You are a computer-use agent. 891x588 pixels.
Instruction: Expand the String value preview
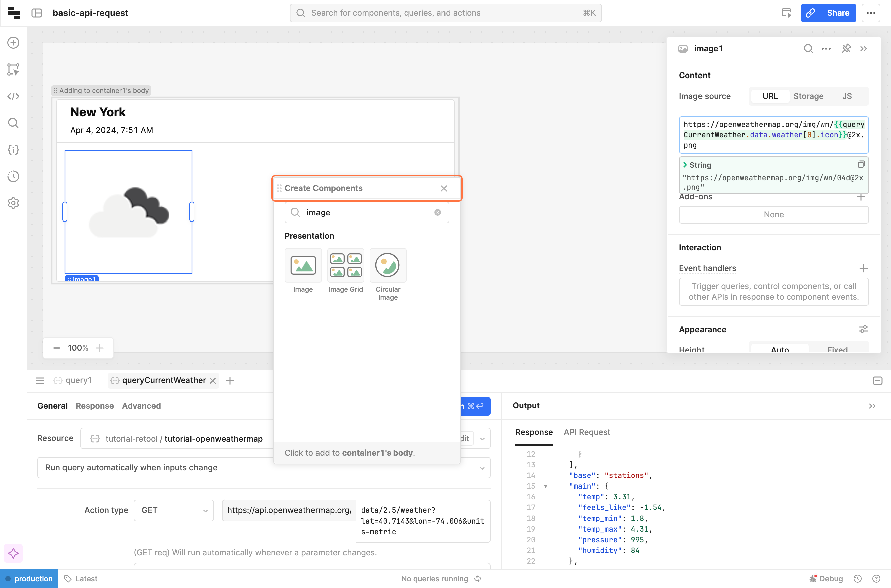click(x=685, y=165)
